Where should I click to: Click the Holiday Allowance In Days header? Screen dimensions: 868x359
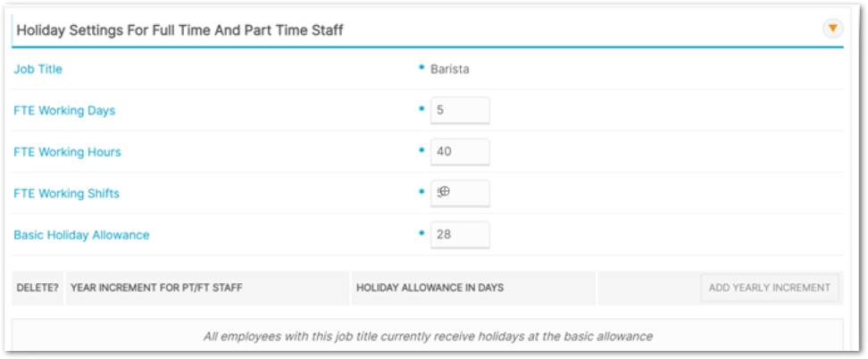tap(430, 288)
